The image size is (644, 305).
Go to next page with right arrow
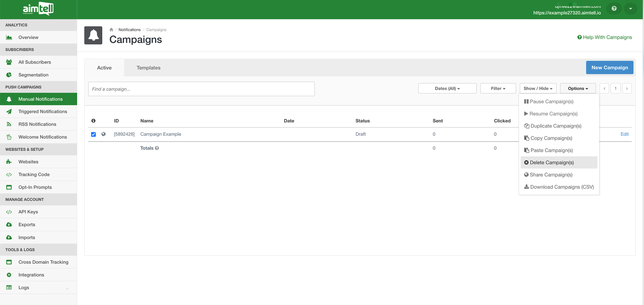coord(626,89)
